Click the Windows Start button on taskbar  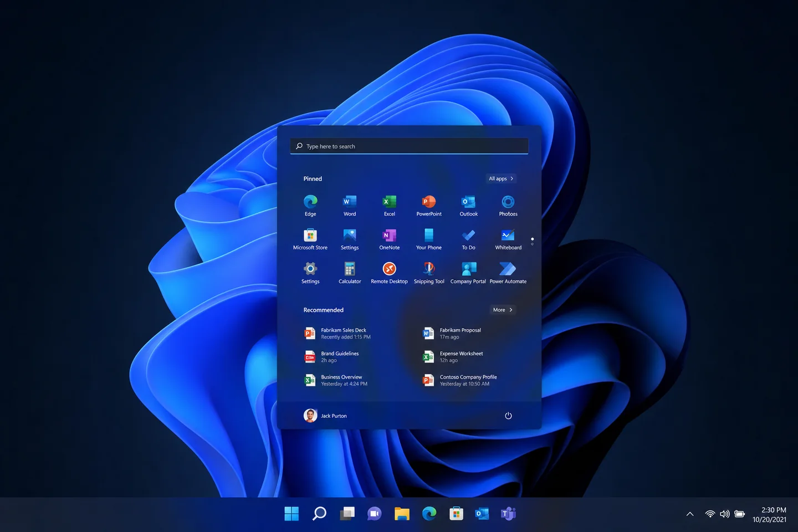pyautogui.click(x=291, y=514)
